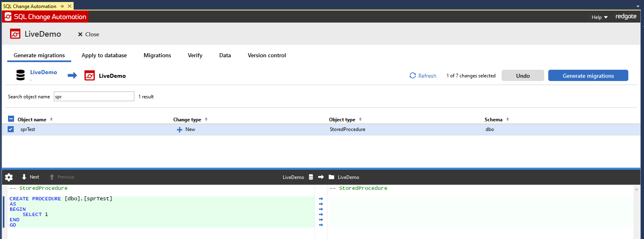Click the Search object name field
644x239 pixels.
click(x=94, y=96)
